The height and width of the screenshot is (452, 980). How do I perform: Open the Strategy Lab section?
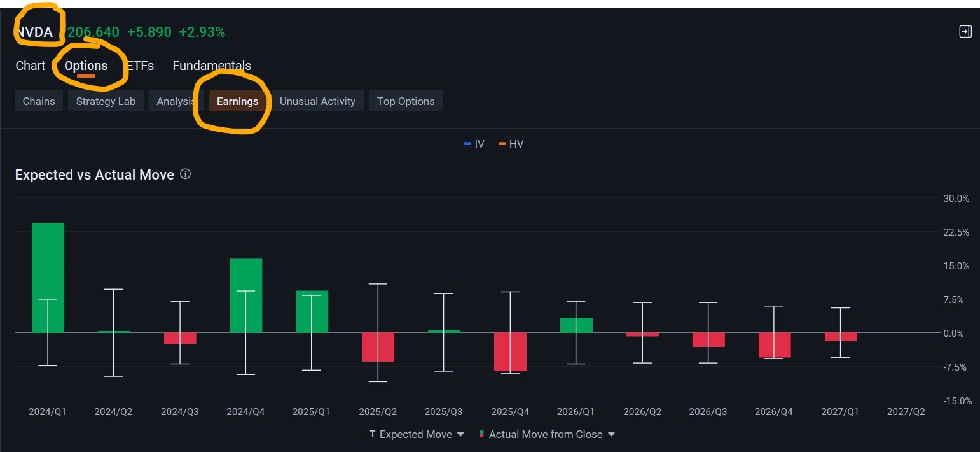point(106,101)
